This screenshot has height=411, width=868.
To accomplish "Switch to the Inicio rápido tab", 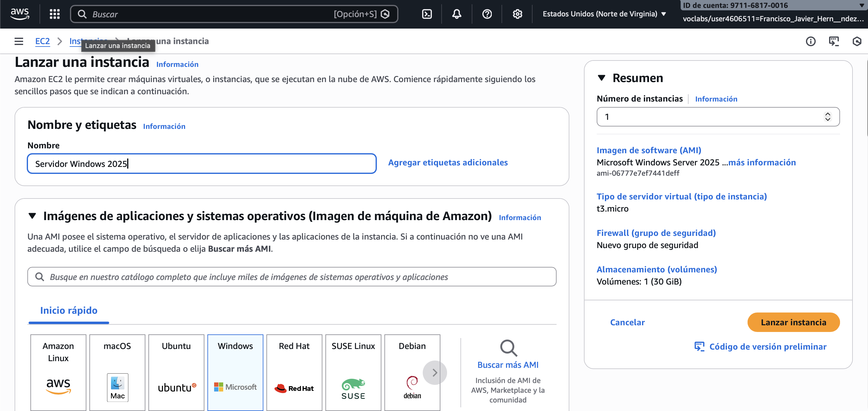I will coord(69,310).
